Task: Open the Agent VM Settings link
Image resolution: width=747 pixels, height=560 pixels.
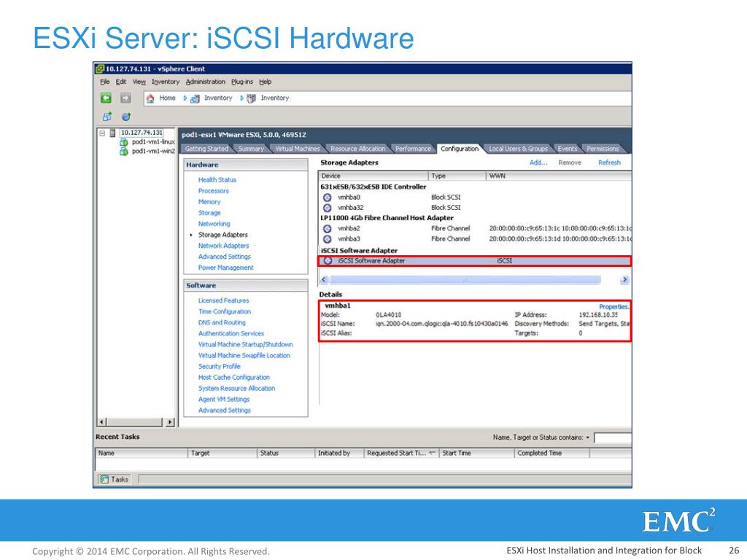Action: coord(224,399)
